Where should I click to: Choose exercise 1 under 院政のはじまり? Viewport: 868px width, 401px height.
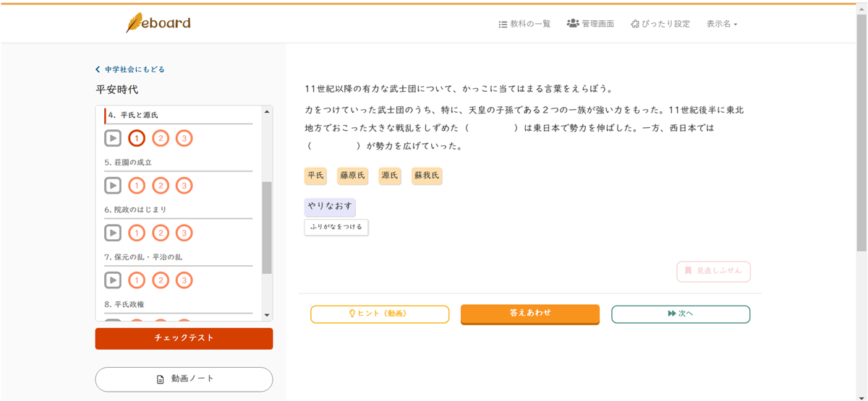coord(137,233)
